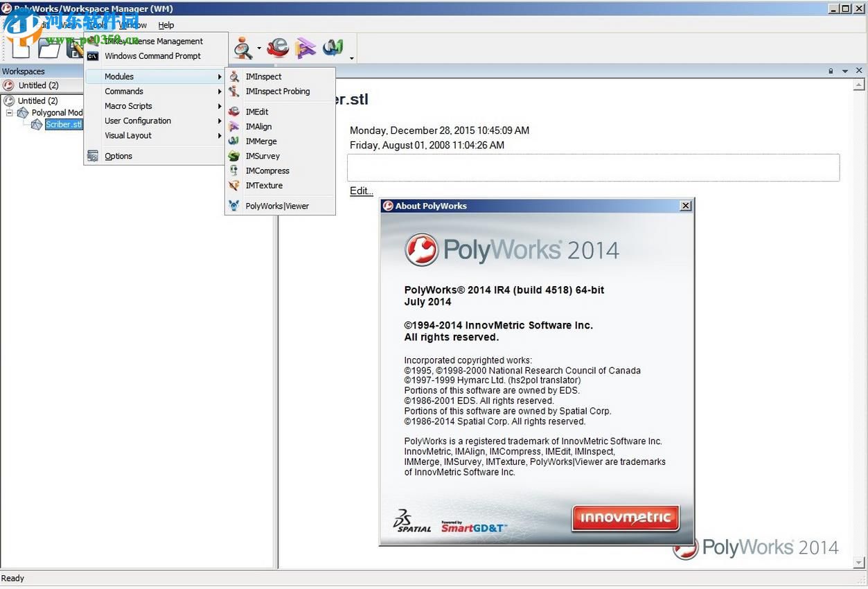Click the Workspace Manager title bar app icon
This screenshot has width=868, height=589.
6,8
